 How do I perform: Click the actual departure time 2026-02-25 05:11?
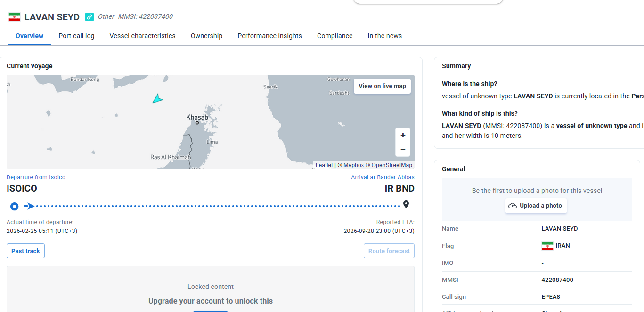tap(42, 231)
